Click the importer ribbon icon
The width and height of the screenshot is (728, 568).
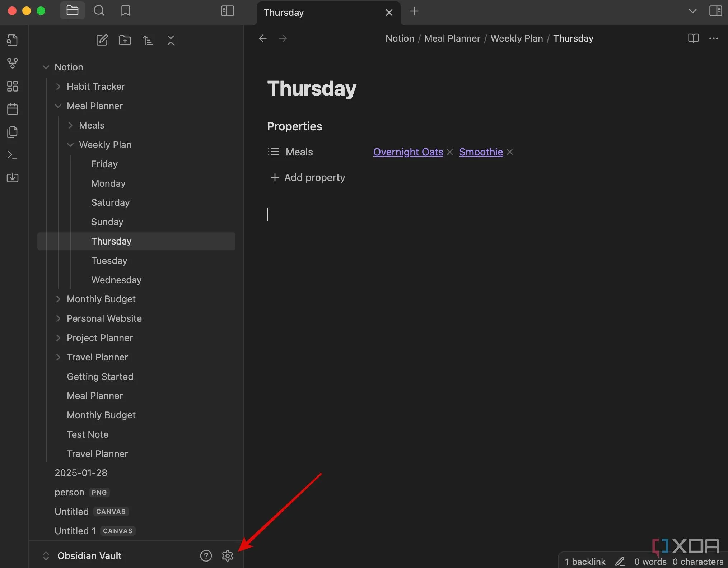[13, 178]
